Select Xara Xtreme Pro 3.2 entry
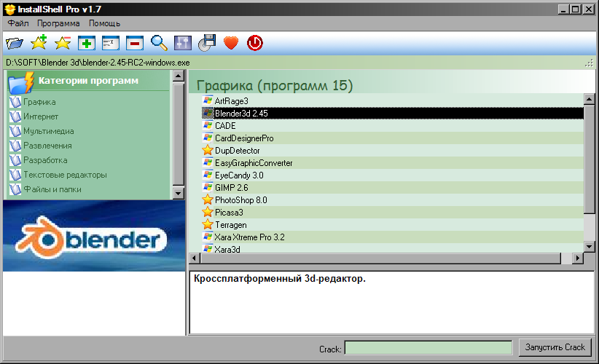 pyautogui.click(x=392, y=237)
